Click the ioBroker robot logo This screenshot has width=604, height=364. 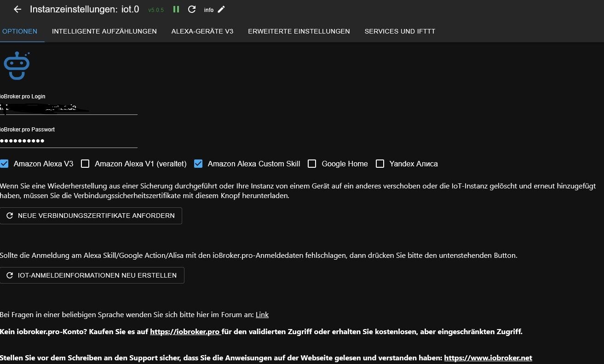click(x=17, y=66)
